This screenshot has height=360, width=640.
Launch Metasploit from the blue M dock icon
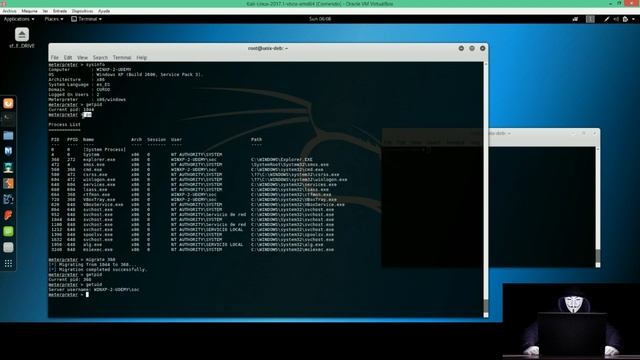(8, 151)
